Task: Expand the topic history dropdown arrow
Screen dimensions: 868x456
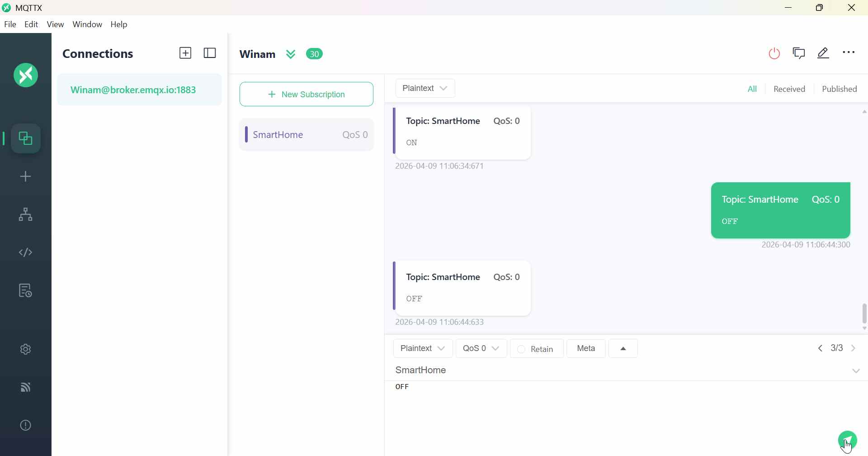Action: click(856, 371)
